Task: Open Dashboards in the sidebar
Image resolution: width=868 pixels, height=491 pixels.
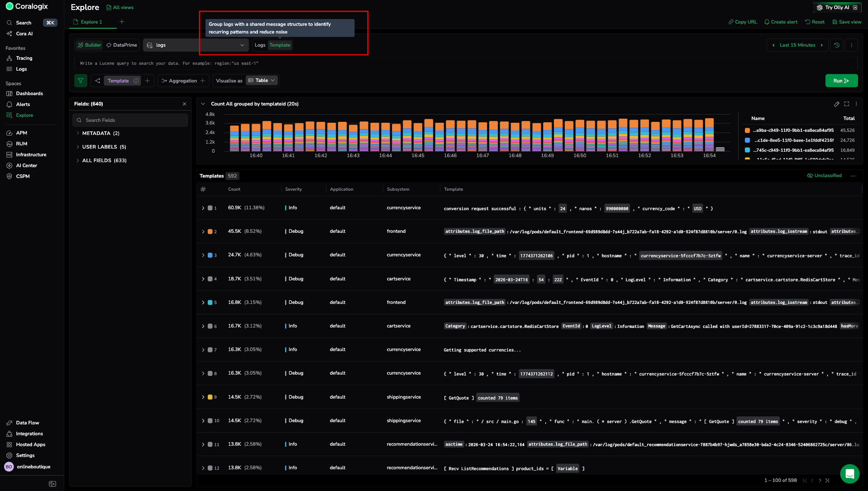Action: [x=29, y=94]
